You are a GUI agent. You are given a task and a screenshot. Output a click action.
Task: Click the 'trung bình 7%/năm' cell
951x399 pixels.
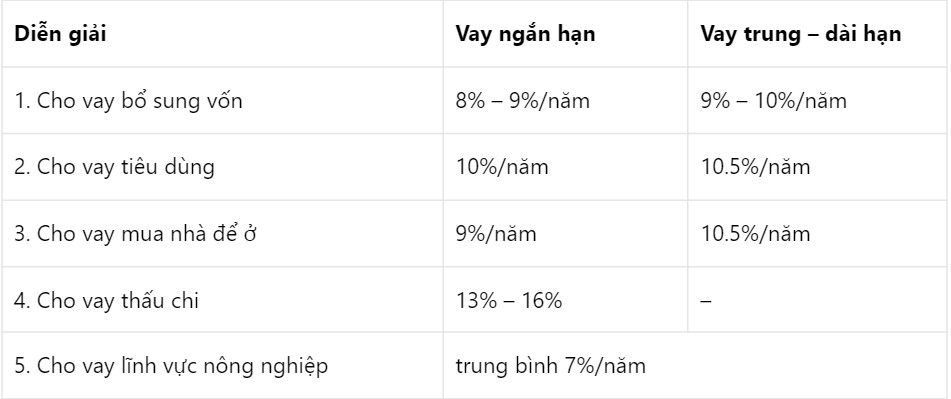[696, 365]
